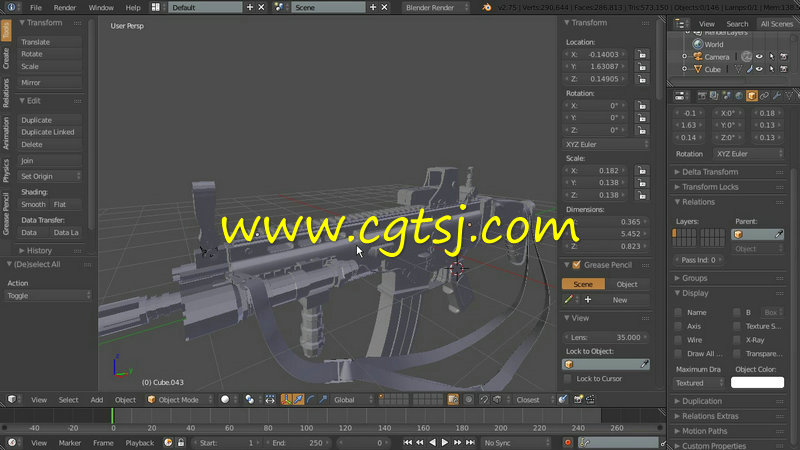Viewport: 800px width, 450px height.
Task: Click the proportional editing circle icon
Action: [x=468, y=399]
